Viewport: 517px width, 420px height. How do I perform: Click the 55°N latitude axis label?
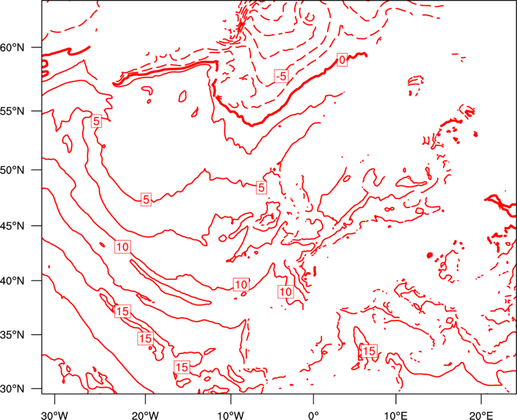coord(12,111)
